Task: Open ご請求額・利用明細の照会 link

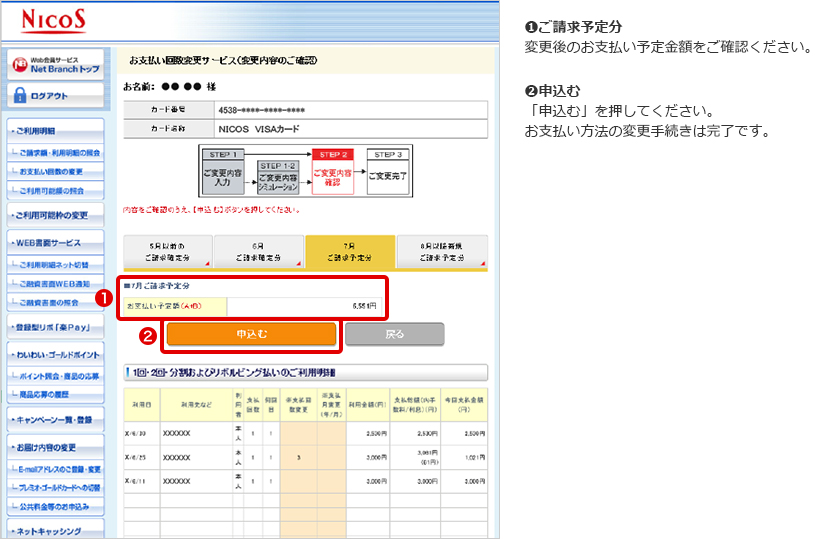Action: coord(60,153)
